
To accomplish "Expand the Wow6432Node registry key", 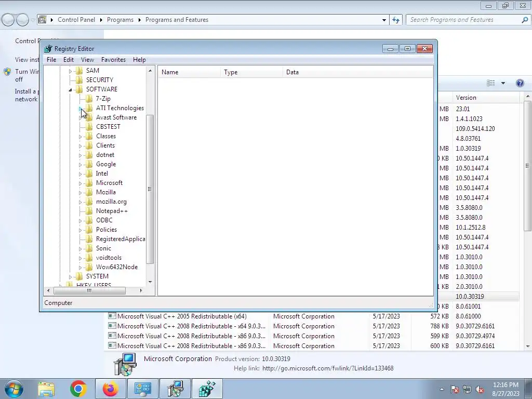I will [81, 268].
